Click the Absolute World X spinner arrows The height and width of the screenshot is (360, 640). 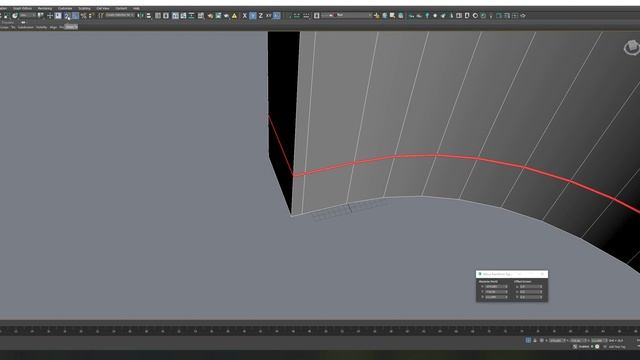(x=507, y=287)
